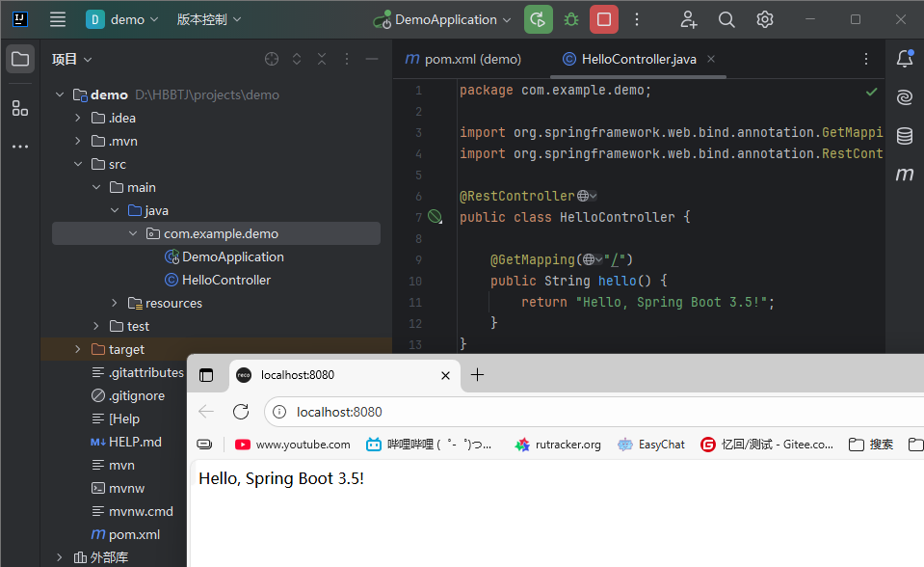
Task: Collapse the com.example.demo package
Action: [x=133, y=233]
